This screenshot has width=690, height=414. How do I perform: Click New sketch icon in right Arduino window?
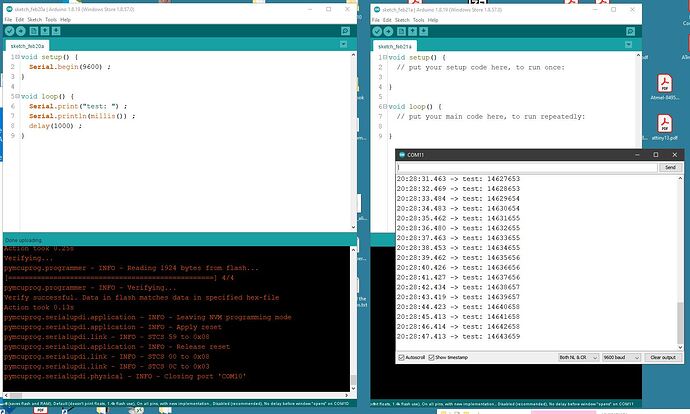click(x=401, y=31)
